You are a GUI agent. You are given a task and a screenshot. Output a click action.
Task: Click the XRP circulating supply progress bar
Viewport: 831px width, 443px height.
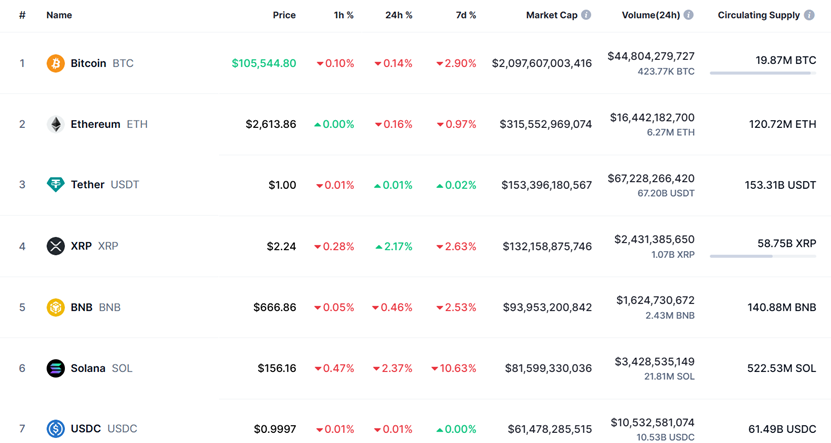pos(762,256)
